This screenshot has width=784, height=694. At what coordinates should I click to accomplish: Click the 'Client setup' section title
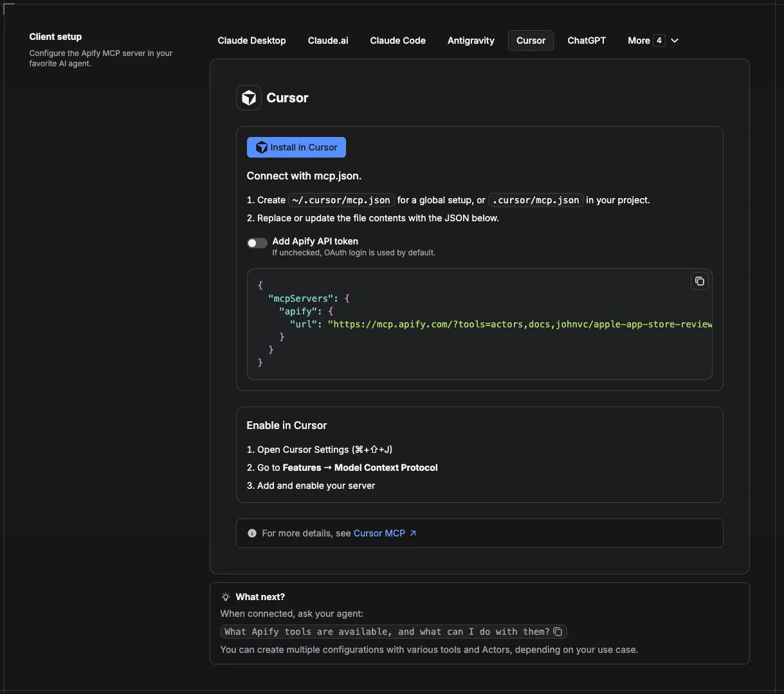[55, 37]
